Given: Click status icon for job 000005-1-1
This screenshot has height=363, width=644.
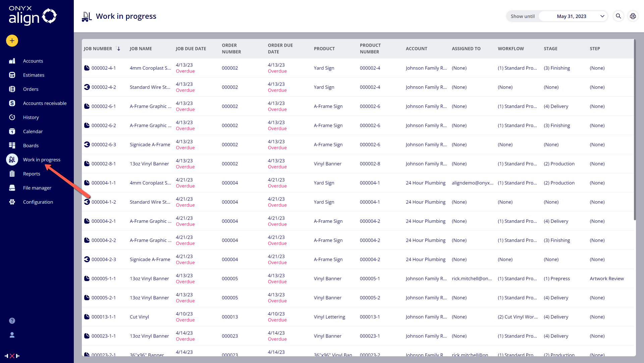Looking at the screenshot, I should [x=87, y=278].
